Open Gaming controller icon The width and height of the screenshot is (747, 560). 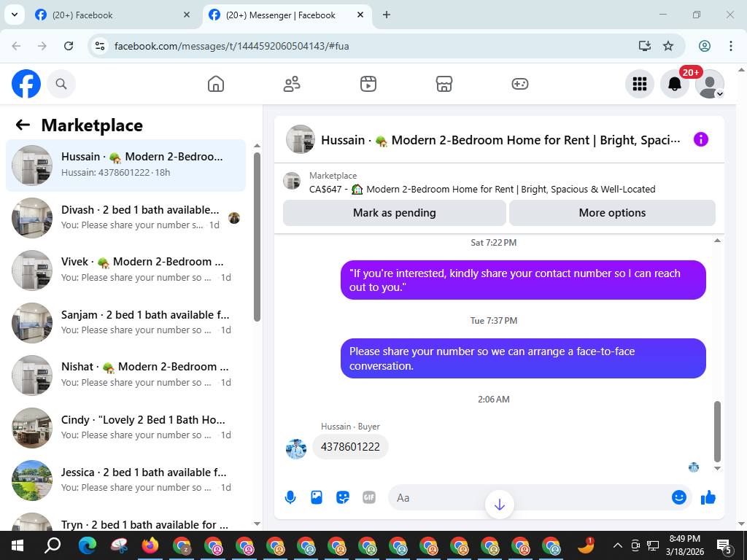click(519, 84)
